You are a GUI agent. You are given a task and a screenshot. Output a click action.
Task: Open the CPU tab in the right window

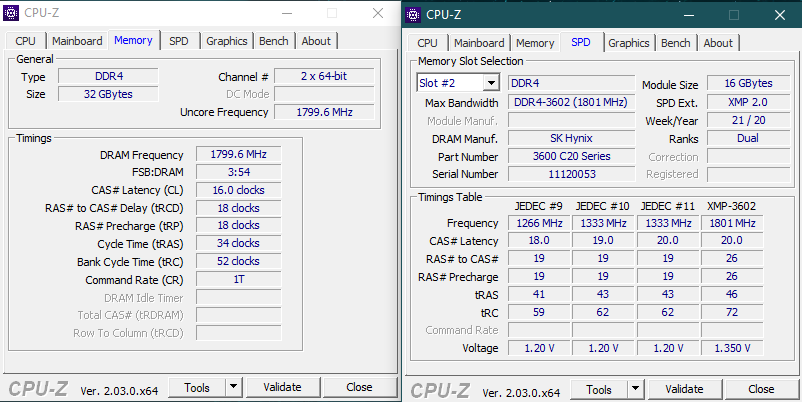coord(428,43)
